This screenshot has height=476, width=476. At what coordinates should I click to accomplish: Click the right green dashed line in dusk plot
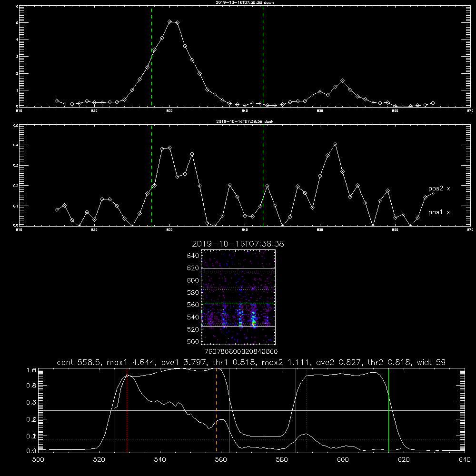pos(263,176)
